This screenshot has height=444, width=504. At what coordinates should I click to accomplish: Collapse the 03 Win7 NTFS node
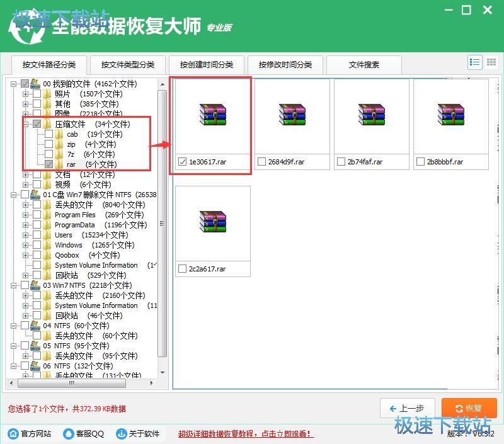[13, 285]
